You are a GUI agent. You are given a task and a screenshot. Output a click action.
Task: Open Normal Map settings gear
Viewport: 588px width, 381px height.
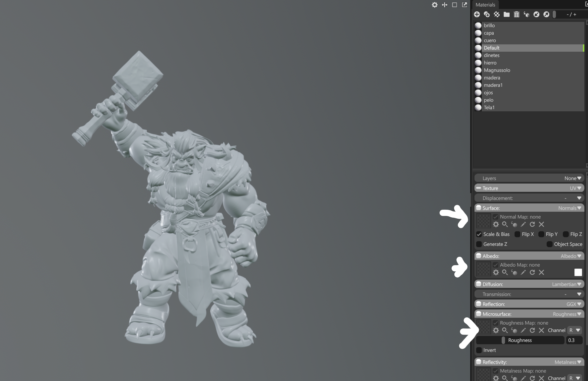point(496,224)
